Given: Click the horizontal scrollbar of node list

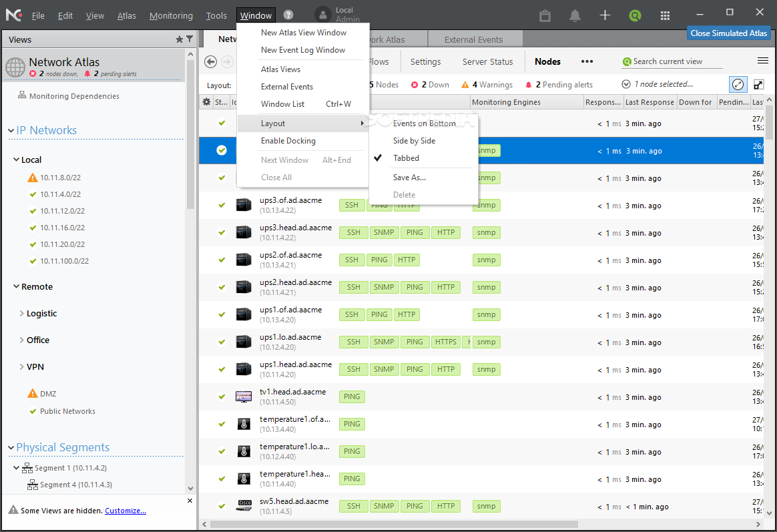Looking at the screenshot, I should click(x=394, y=524).
